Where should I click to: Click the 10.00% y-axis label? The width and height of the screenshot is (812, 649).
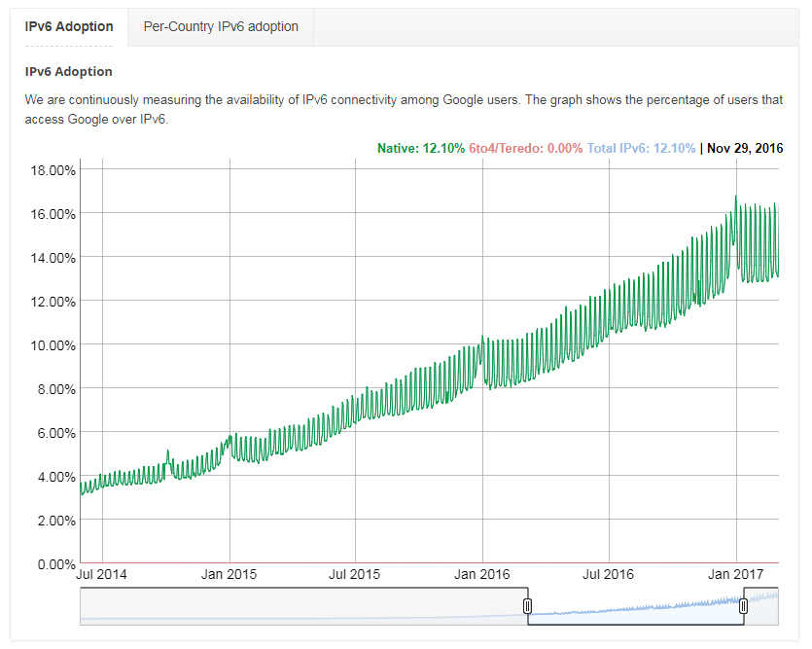50,345
